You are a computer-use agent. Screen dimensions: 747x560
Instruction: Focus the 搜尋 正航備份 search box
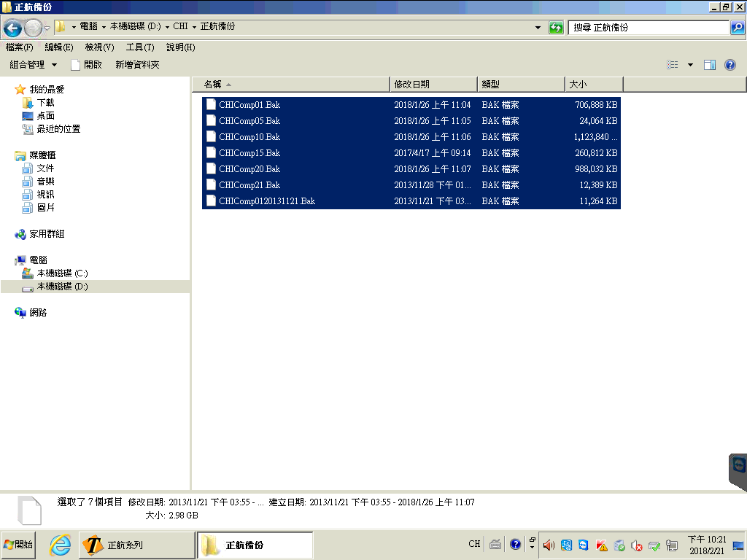click(x=649, y=27)
